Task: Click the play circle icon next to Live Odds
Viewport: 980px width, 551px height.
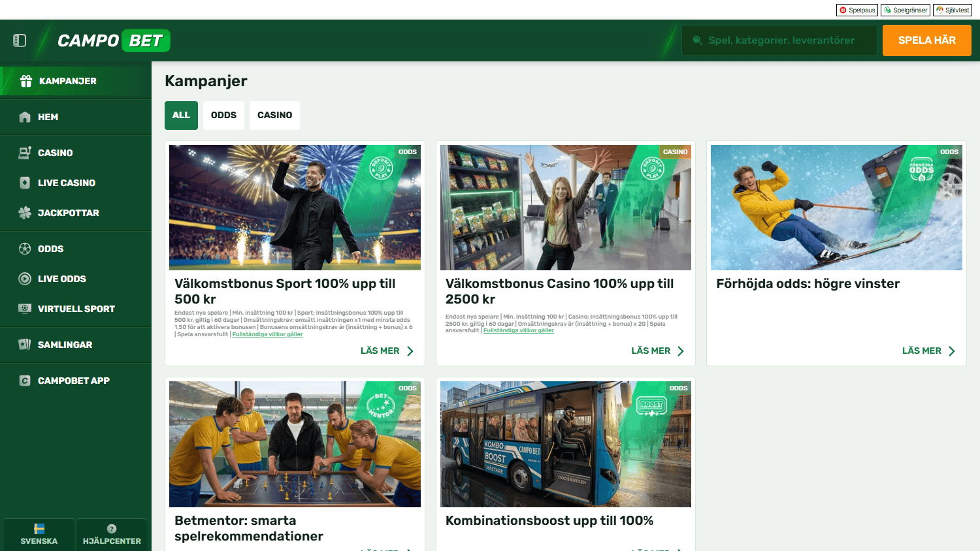Action: click(25, 279)
